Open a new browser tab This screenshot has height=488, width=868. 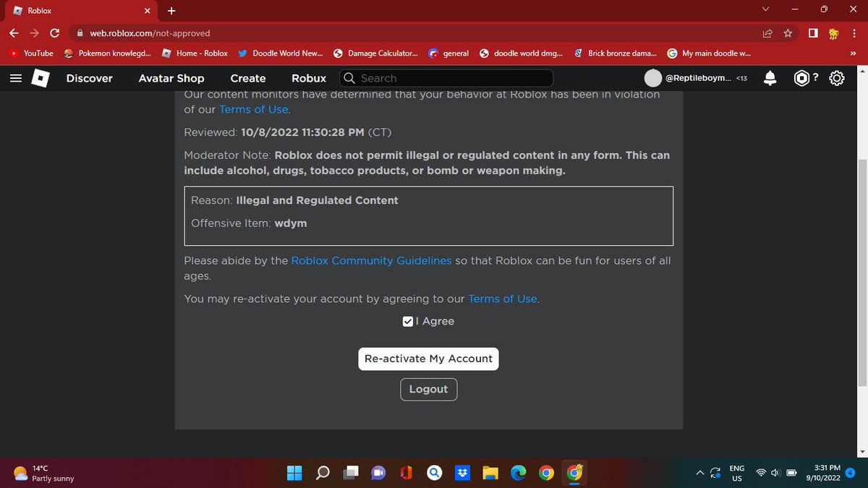[171, 11]
